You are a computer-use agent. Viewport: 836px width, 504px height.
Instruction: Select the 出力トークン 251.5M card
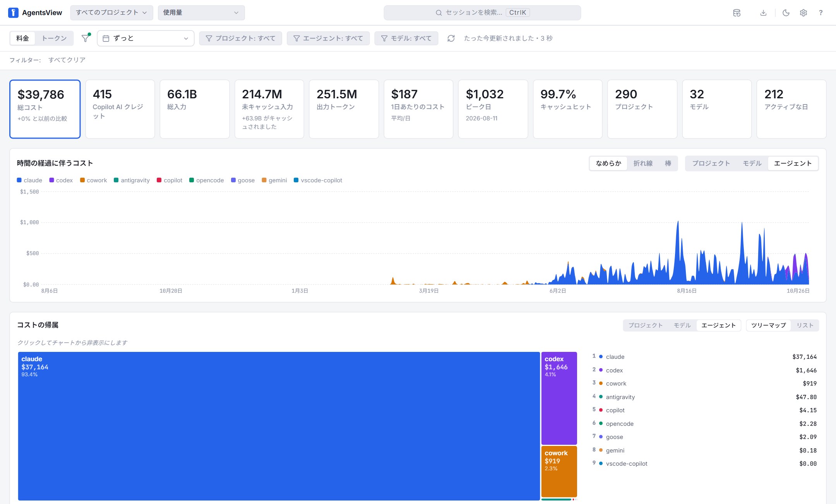point(344,109)
